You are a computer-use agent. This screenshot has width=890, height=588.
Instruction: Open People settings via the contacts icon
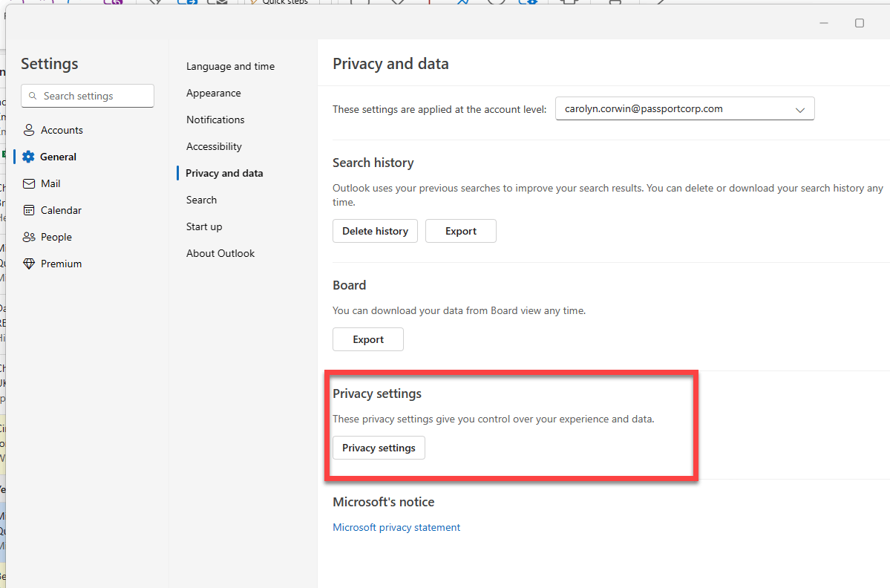point(29,237)
